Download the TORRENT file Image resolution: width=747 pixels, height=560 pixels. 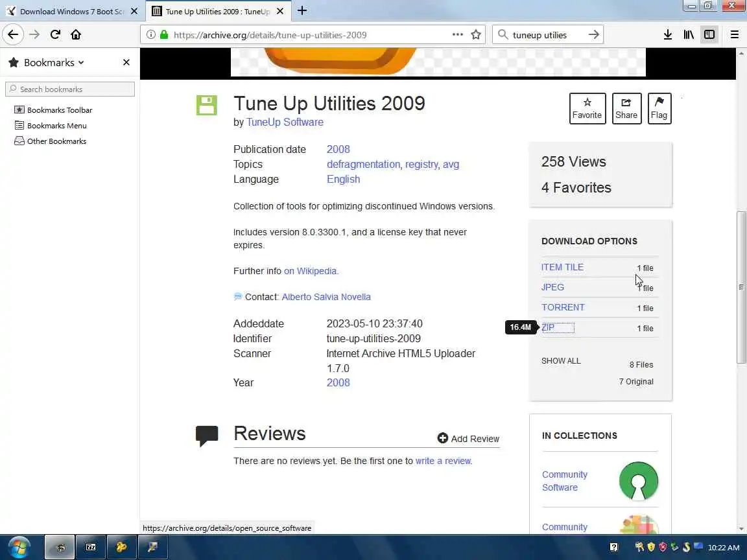click(x=563, y=307)
